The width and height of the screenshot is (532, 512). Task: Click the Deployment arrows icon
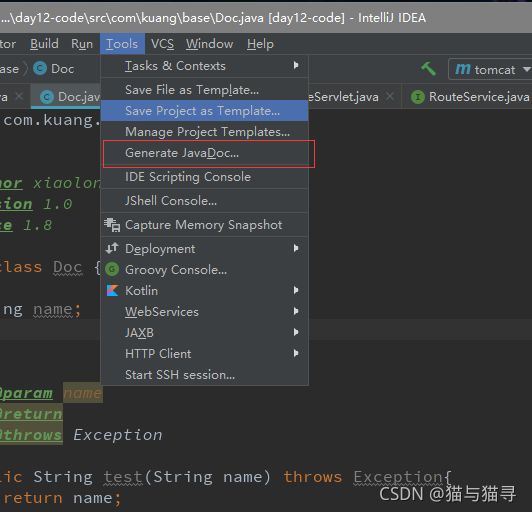point(112,249)
